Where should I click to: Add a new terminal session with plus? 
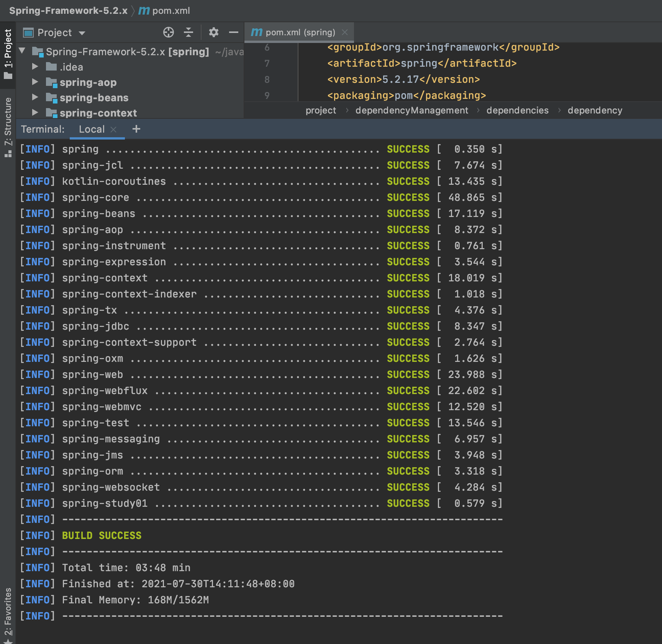136,129
